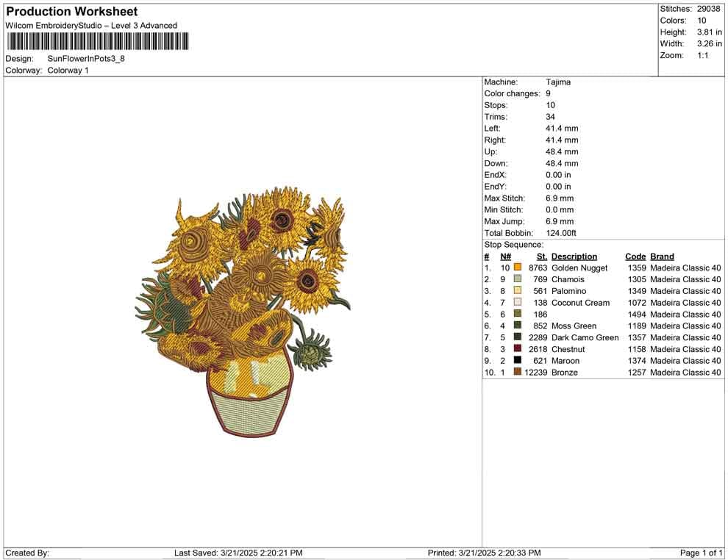Click the 'Code' column header
The height and width of the screenshot is (560, 728).
pyautogui.click(x=635, y=256)
